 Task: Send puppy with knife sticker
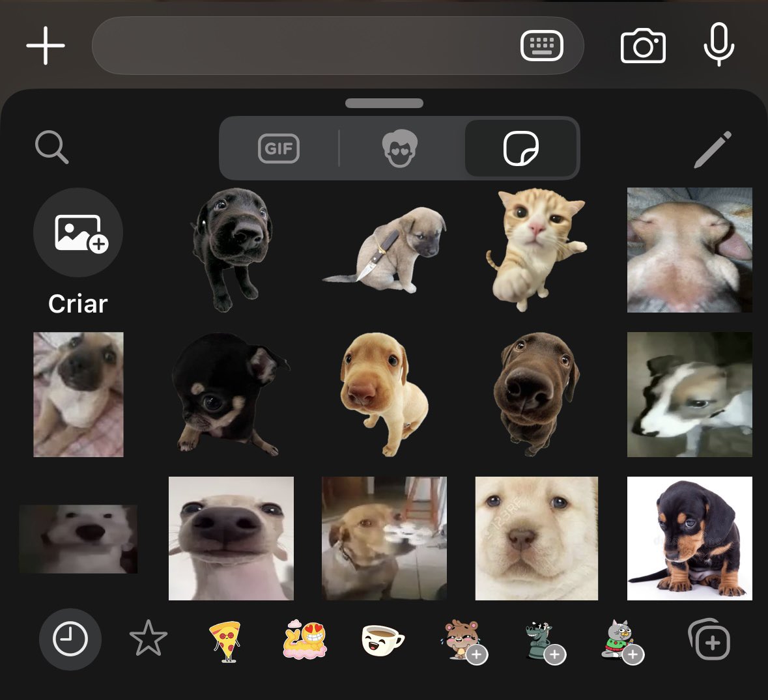(x=384, y=249)
